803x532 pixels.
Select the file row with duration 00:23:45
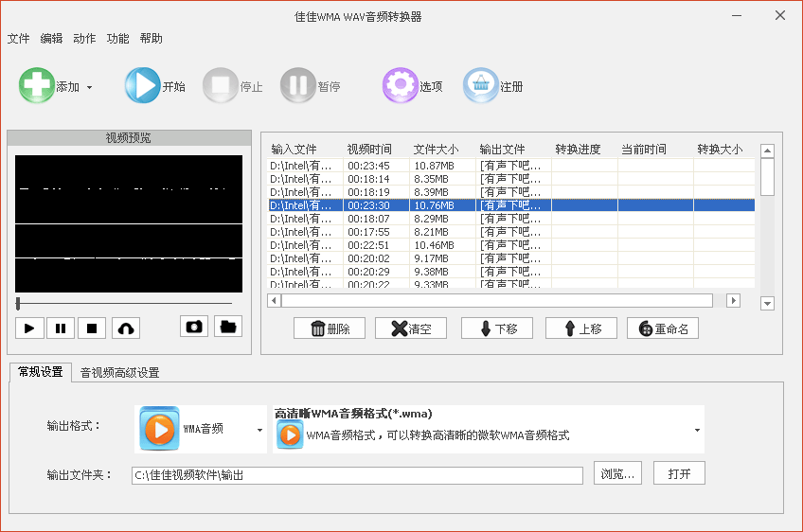(511, 166)
